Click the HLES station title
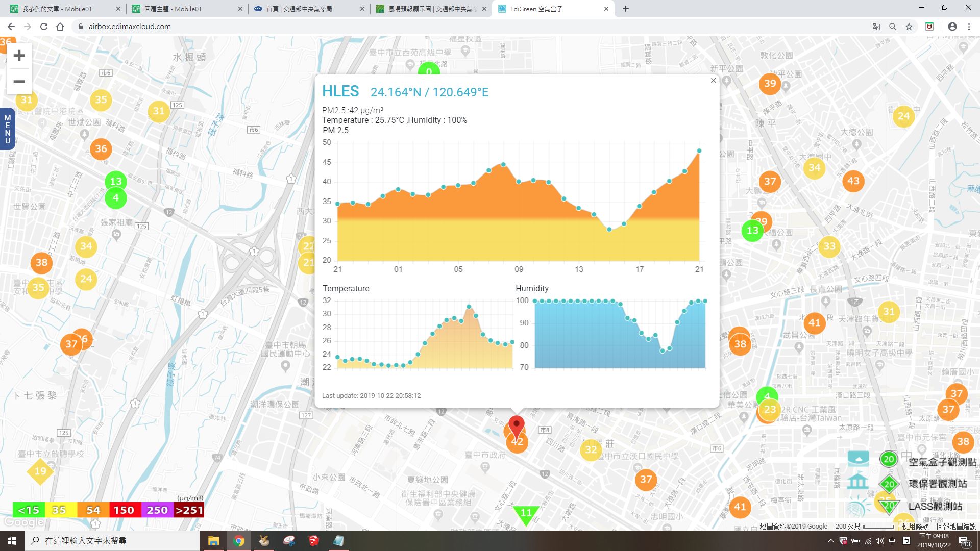 [340, 91]
